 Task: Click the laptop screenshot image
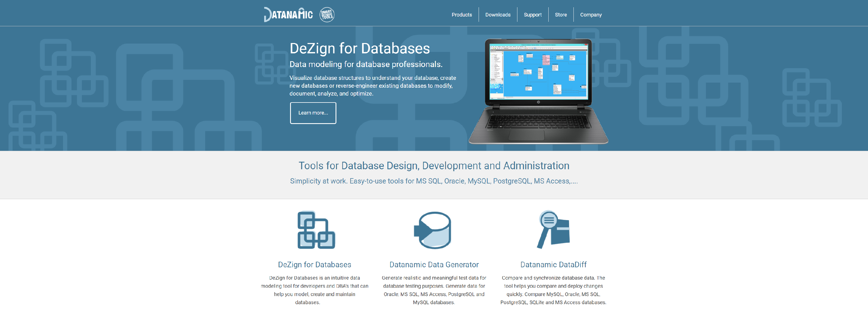click(538, 91)
